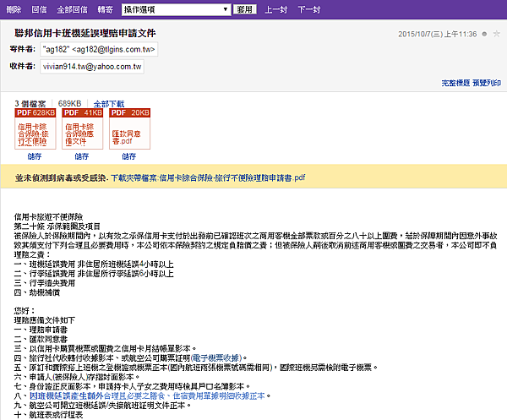Click the 套用 apply button

pos(245,9)
